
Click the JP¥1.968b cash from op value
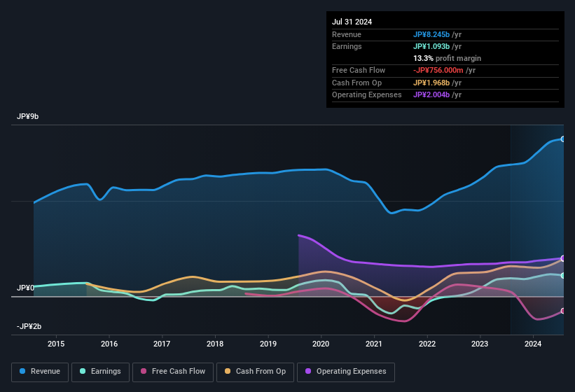click(431, 83)
